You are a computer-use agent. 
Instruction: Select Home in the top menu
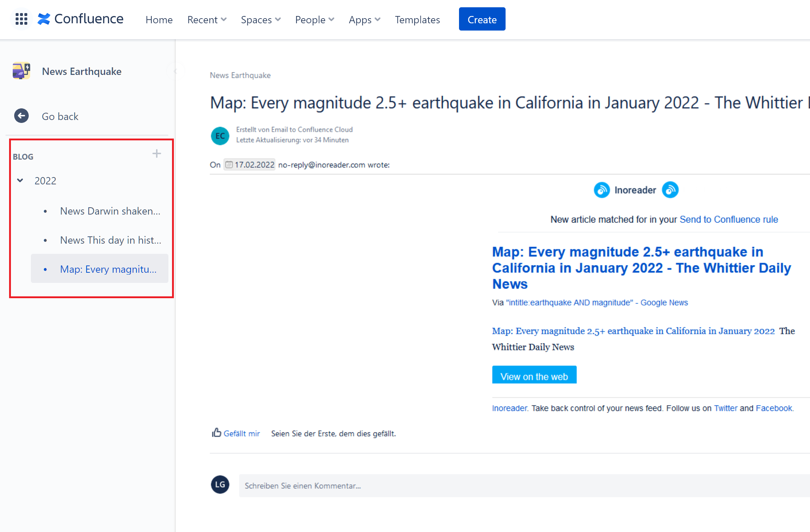(159, 20)
